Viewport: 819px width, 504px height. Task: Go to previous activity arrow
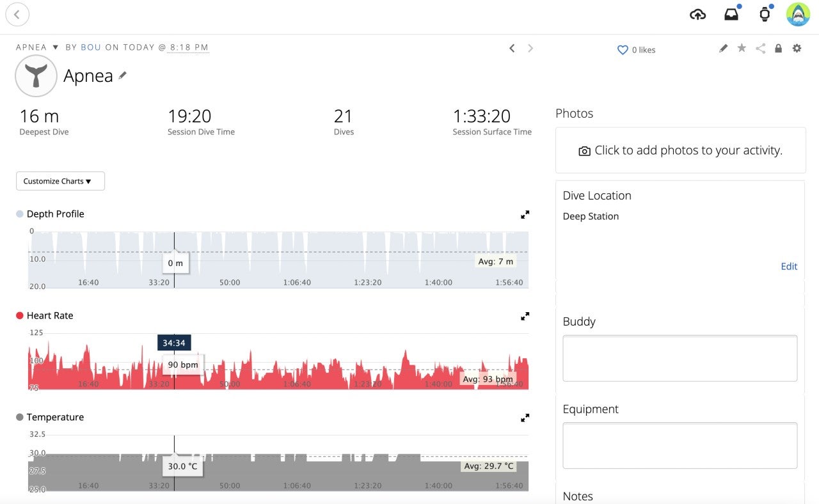click(x=512, y=48)
